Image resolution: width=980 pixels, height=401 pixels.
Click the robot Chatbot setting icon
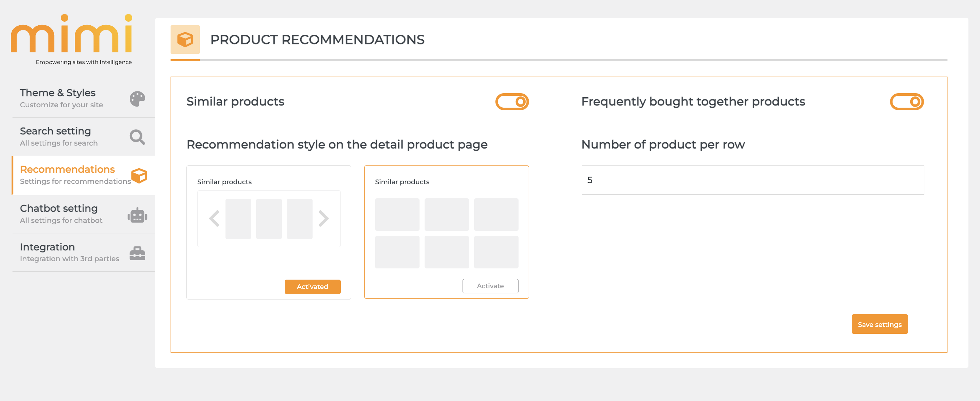137,215
